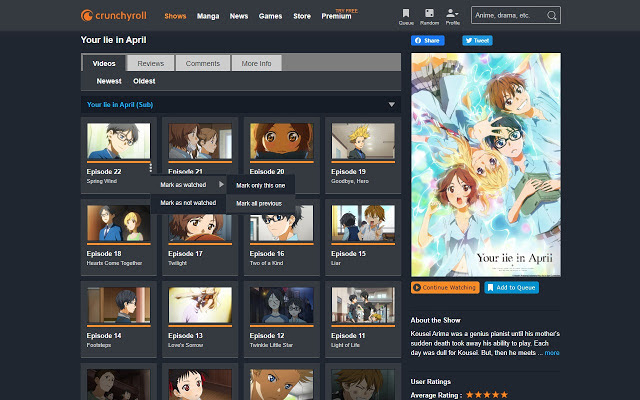
Task: Open the Episode 18 thumbnail
Action: (118, 223)
